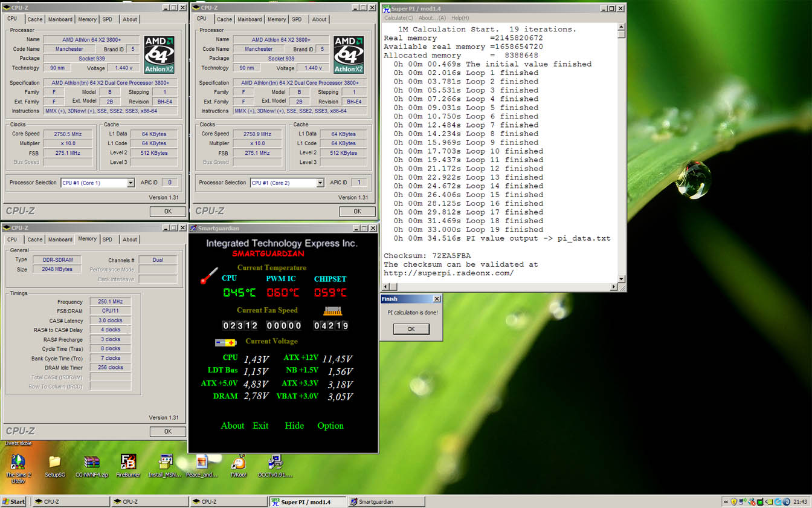The height and width of the screenshot is (508, 812).
Task: Click the CAS# Latency 3.0 clocks value
Action: click(x=111, y=321)
